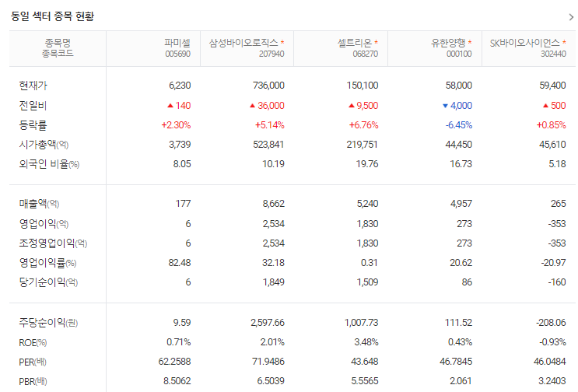The width and height of the screenshot is (578, 392).
Task: Click the 동일 섹터 종목 현황 heading
Action: click(x=52, y=16)
